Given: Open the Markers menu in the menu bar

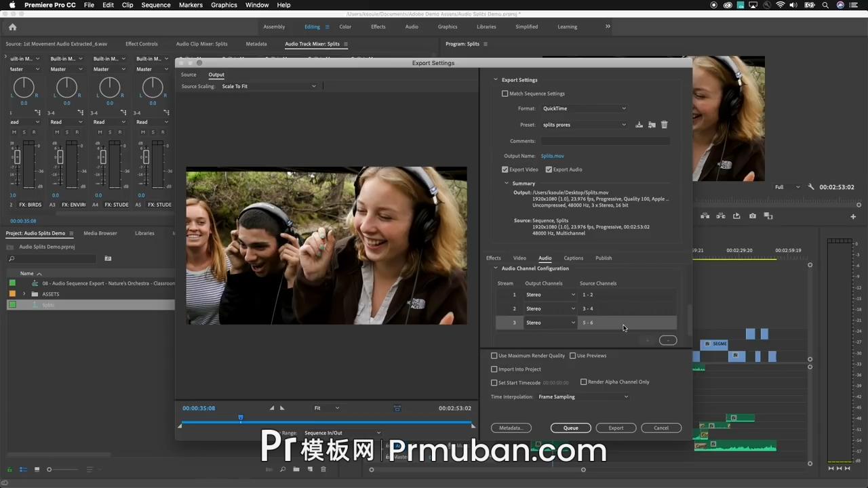Looking at the screenshot, I should [191, 5].
